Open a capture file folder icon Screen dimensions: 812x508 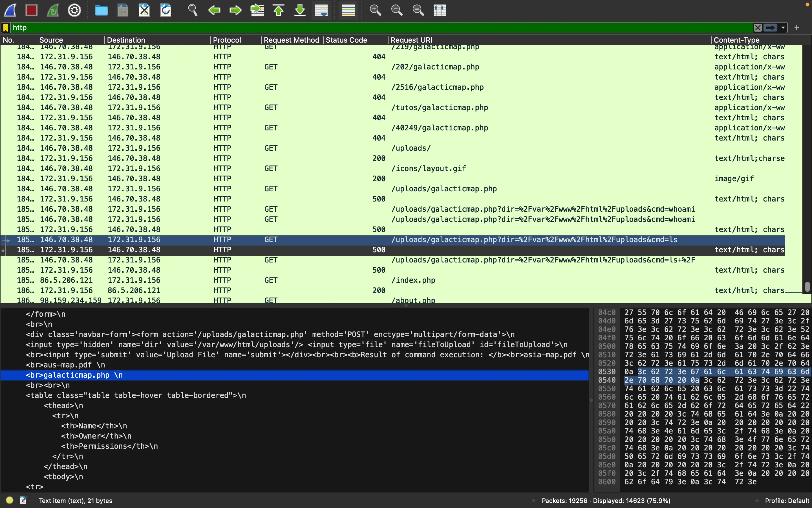[101, 10]
